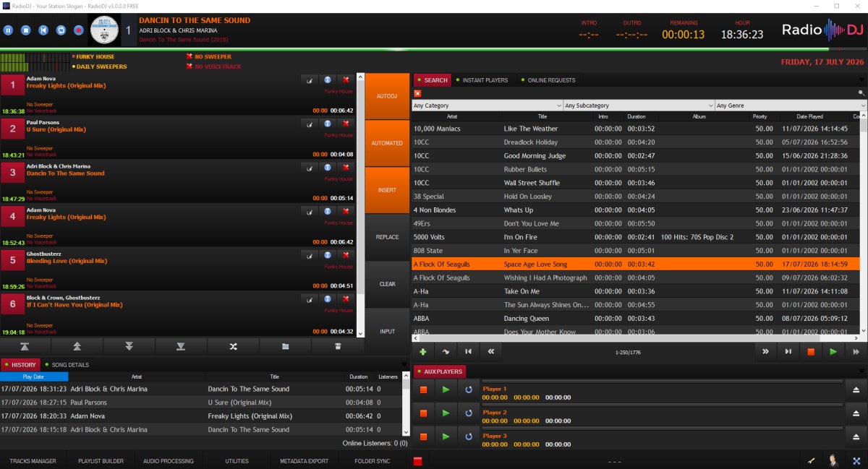Open the playlist folder icon
868x469 pixels.
[x=285, y=346]
